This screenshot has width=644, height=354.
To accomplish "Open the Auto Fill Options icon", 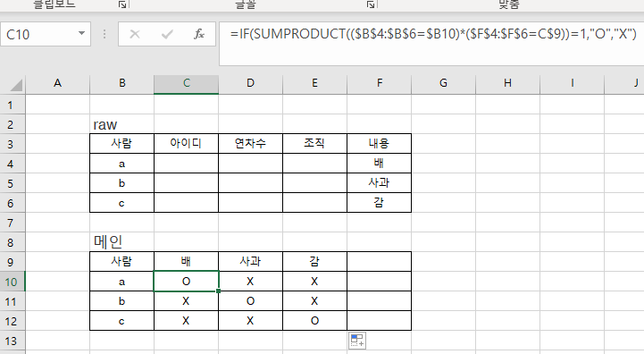I will tap(357, 341).
